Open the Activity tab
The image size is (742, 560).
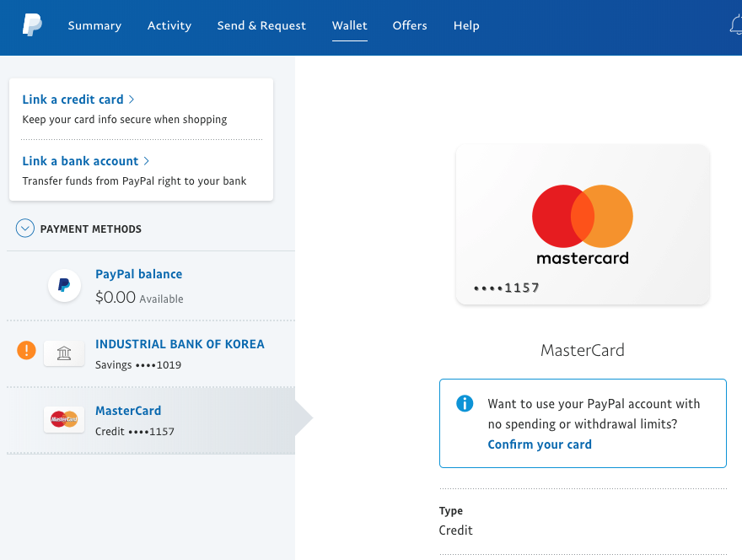[169, 25]
